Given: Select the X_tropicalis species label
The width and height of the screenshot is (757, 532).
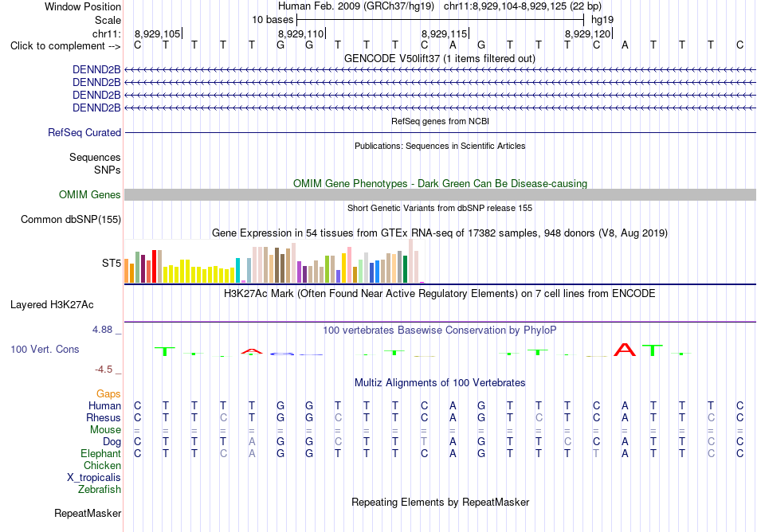Looking at the screenshot, I should coord(94,478).
